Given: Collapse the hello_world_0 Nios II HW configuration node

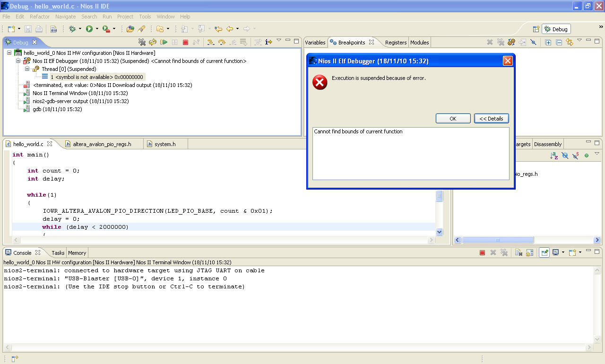Looking at the screenshot, I should pos(9,53).
